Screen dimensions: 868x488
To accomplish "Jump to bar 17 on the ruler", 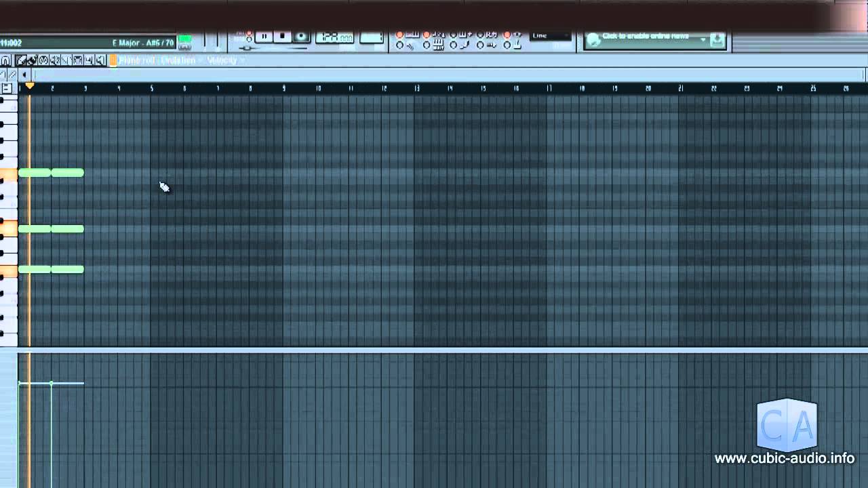I will point(549,88).
